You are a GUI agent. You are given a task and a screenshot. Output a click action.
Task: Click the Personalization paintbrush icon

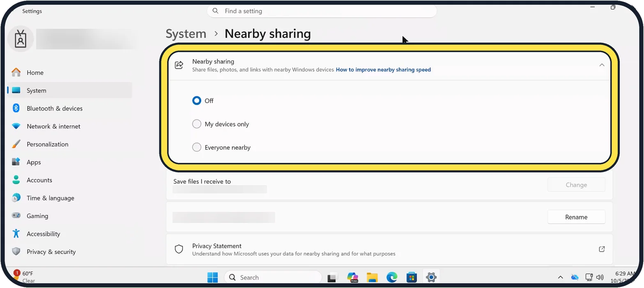(16, 144)
